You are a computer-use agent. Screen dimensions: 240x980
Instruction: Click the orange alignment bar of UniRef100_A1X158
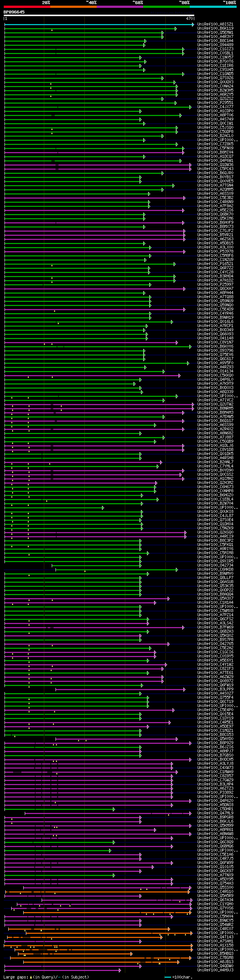pos(99,945)
